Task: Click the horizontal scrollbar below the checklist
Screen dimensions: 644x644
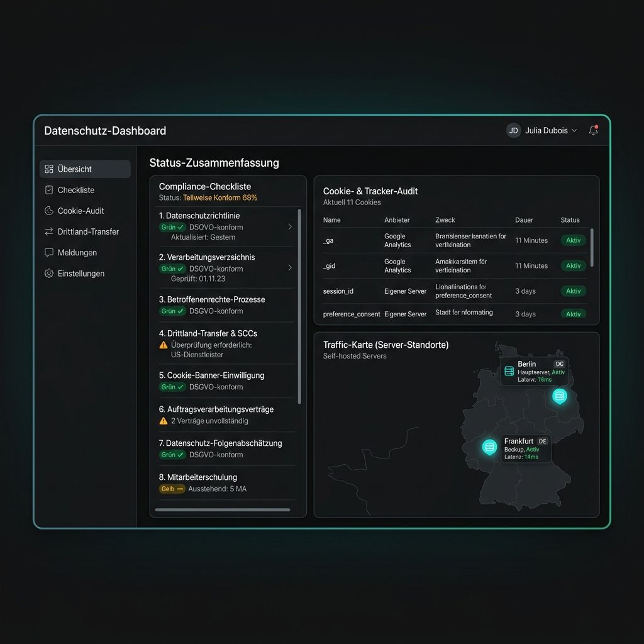Action: tap(223, 509)
